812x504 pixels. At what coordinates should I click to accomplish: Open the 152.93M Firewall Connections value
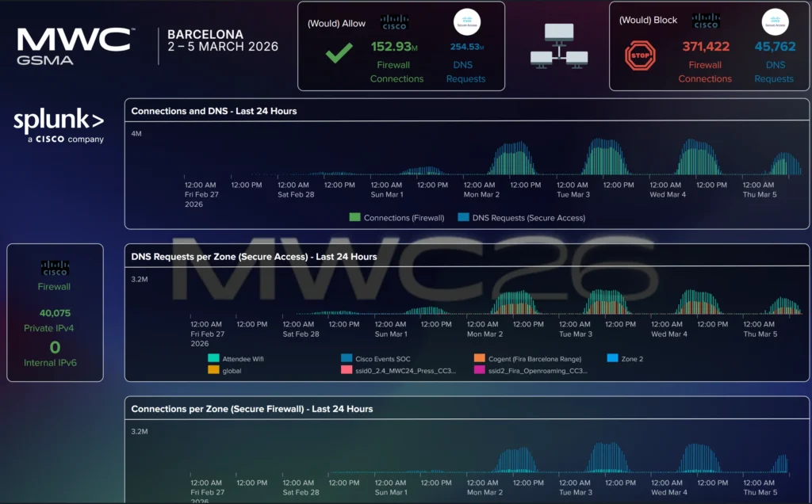pos(393,47)
